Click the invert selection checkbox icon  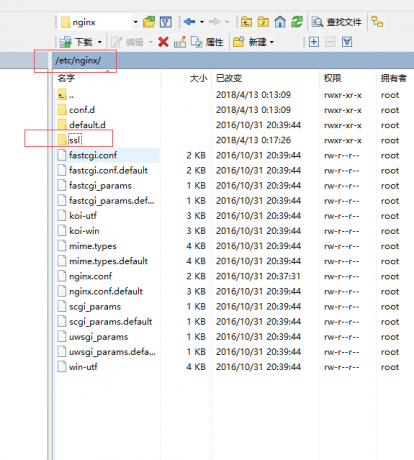coord(347,42)
